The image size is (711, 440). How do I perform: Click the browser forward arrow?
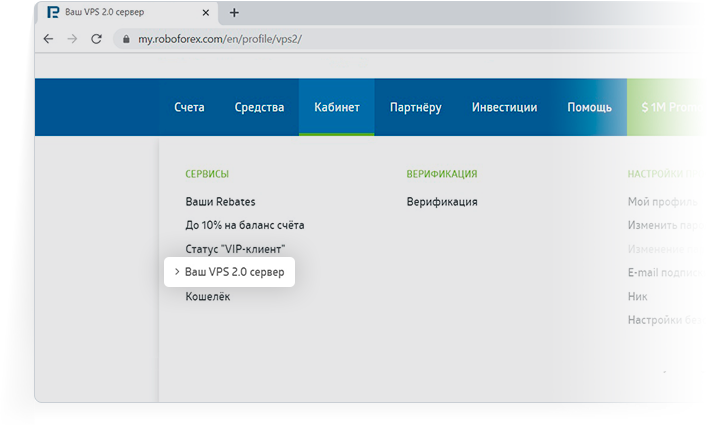(72, 39)
